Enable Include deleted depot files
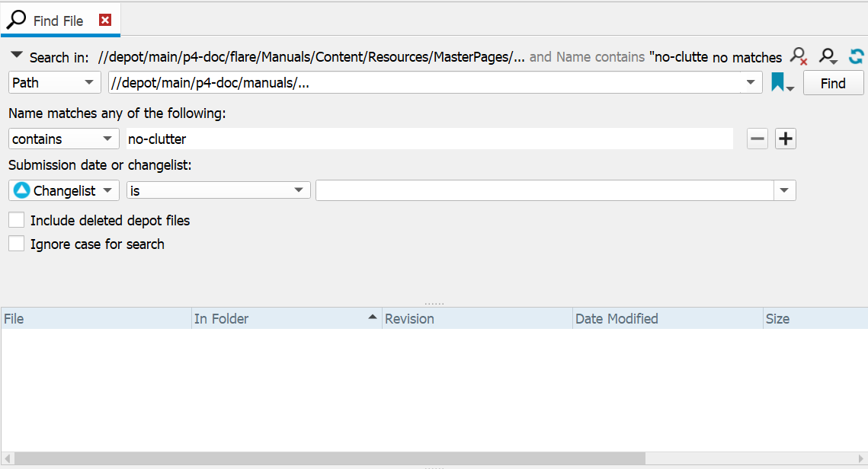 pos(16,220)
